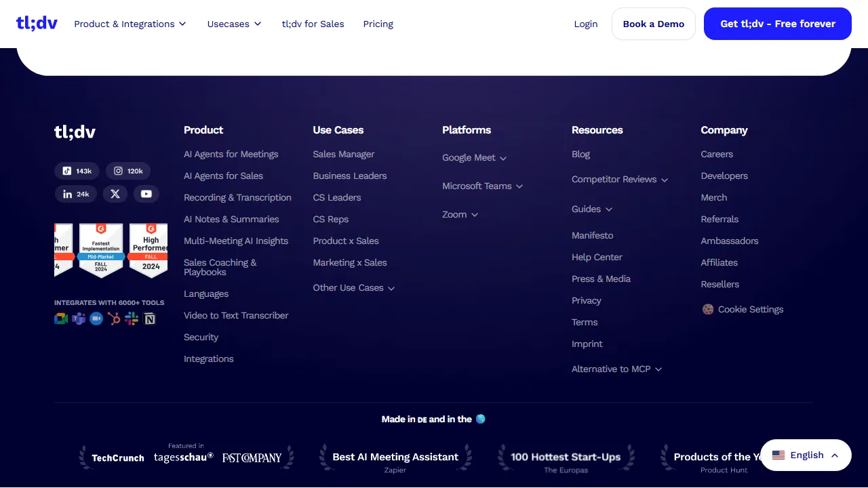This screenshot has height=488, width=868.
Task: Open Multi-Meeting AI Insights link
Action: click(236, 241)
